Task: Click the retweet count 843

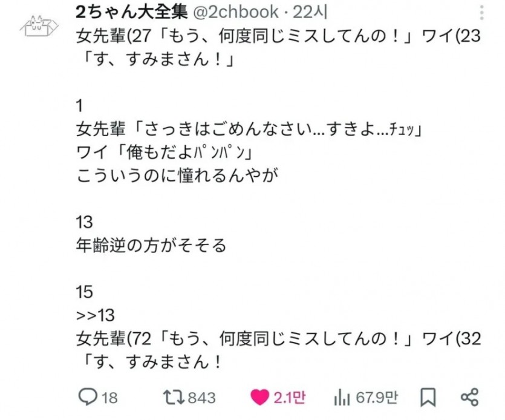Action: click(202, 398)
